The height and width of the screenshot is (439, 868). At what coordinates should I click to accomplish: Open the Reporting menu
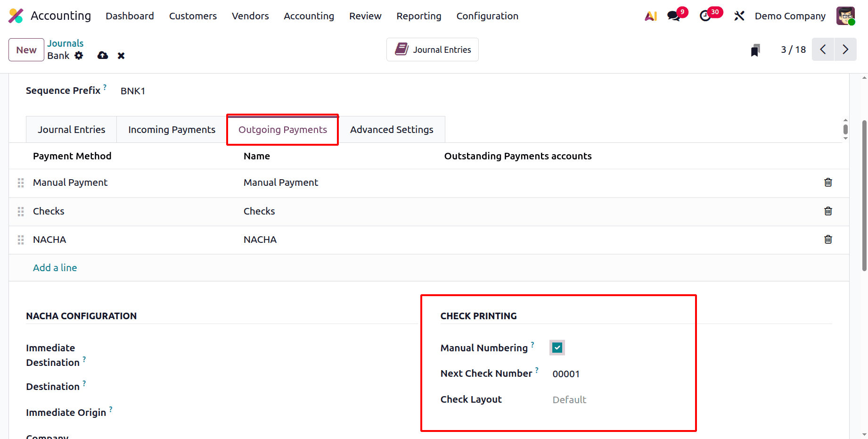[418, 16]
